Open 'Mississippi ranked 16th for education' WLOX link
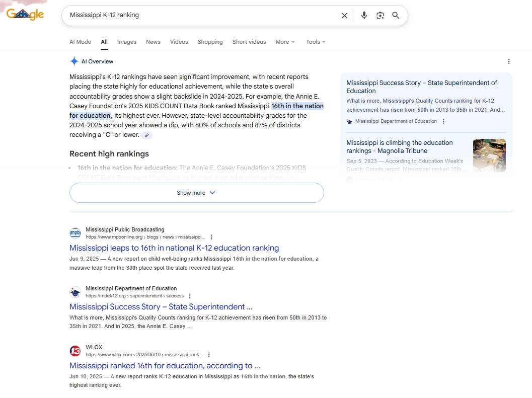532x398 pixels. [x=165, y=366]
